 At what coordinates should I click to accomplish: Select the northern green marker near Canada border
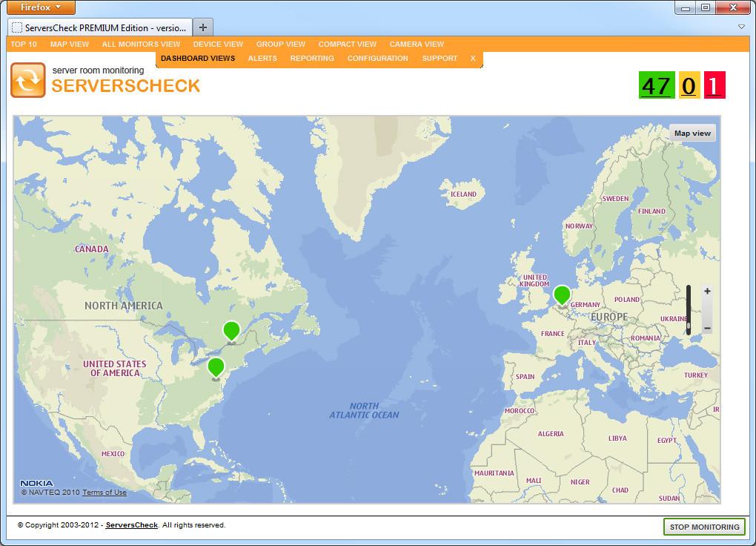pos(231,332)
